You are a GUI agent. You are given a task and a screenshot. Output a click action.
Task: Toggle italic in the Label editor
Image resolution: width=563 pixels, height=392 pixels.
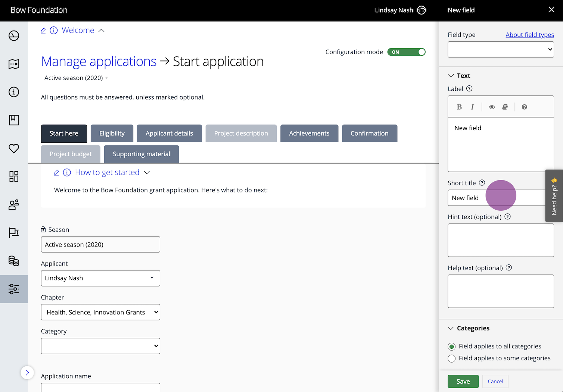(x=472, y=107)
